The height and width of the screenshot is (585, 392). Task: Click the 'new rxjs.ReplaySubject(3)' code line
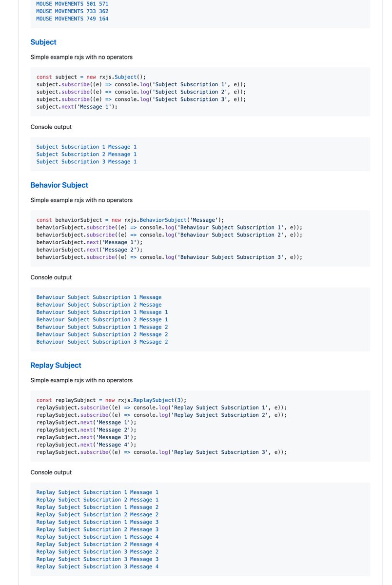(112, 400)
